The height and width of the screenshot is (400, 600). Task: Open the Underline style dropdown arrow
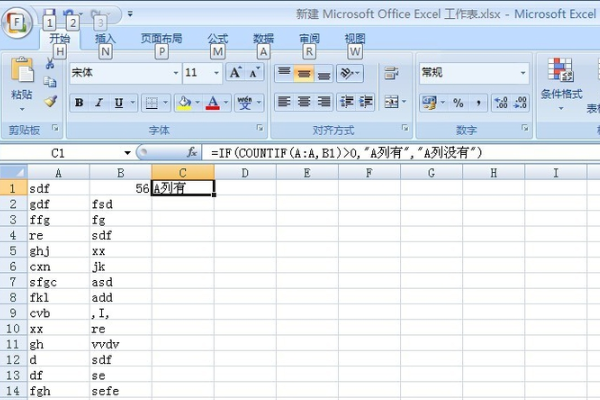(133, 103)
